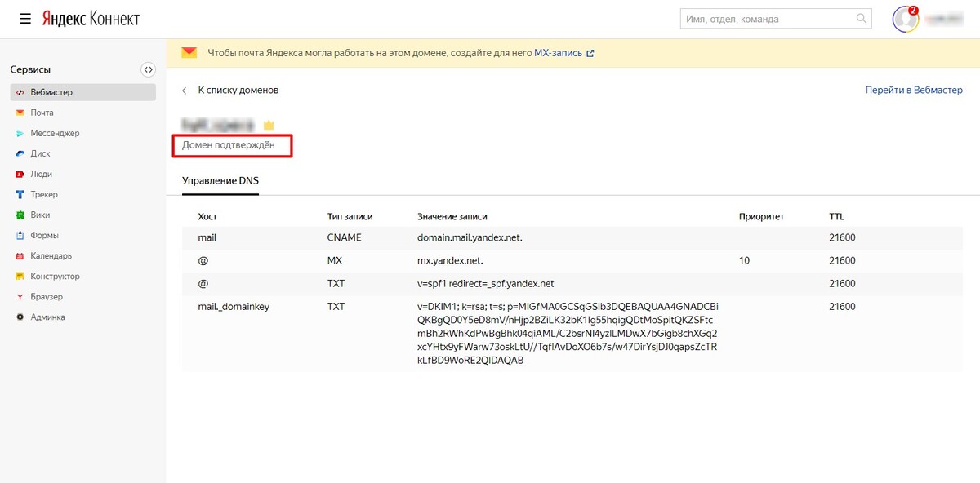Click the Браузер sidebar icon
The height and width of the screenshot is (483, 980).
20,297
